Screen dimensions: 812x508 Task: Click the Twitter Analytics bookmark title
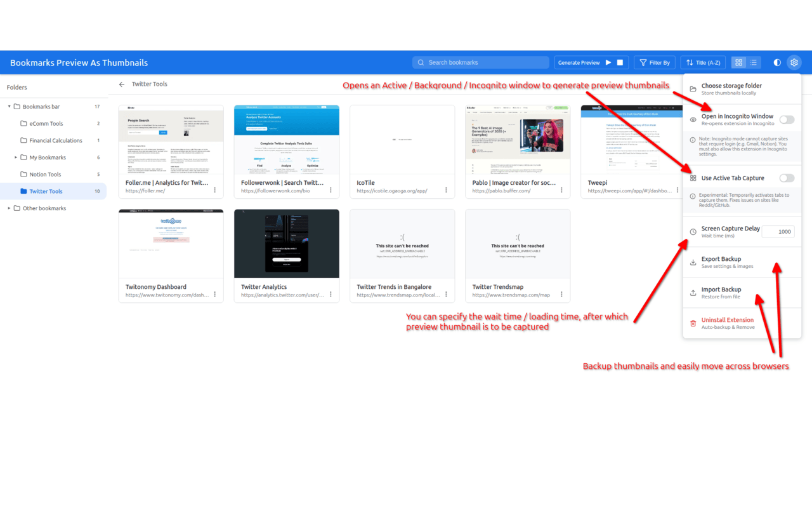tap(264, 287)
